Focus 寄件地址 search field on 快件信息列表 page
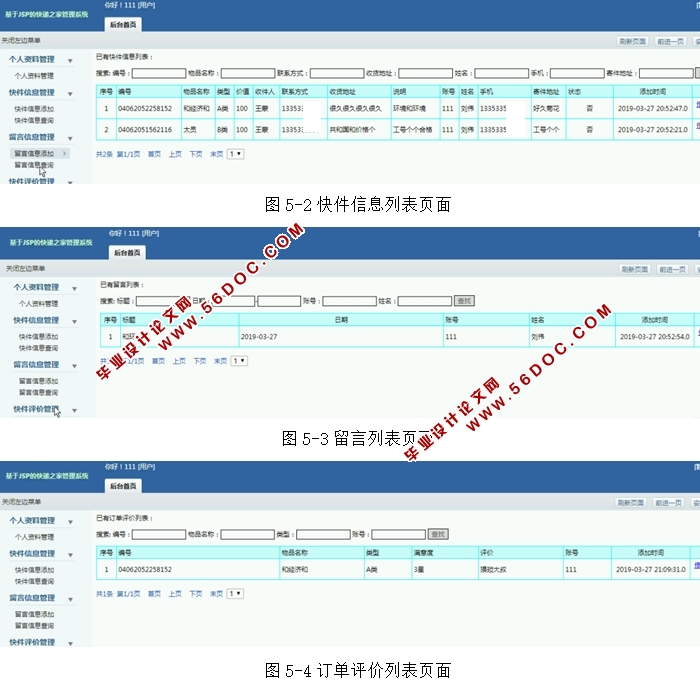The height and width of the screenshot is (700, 700). click(x=666, y=73)
